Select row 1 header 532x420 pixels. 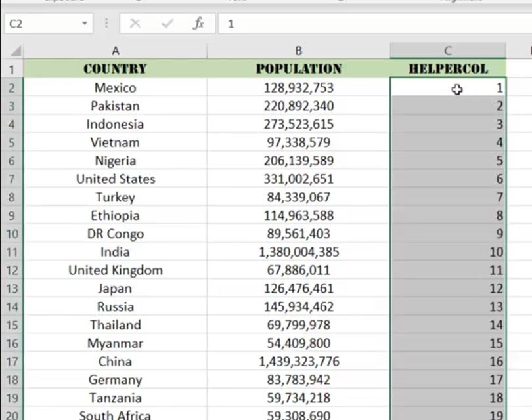coord(12,69)
